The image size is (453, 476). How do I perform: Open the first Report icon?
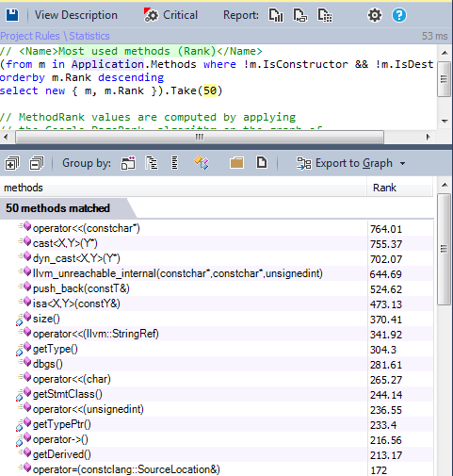[x=276, y=15]
